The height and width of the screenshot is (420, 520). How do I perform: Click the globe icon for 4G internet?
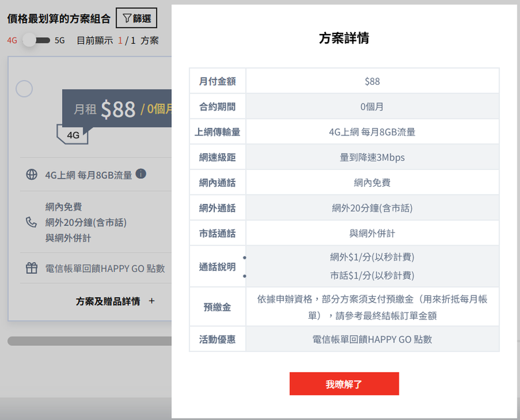(x=31, y=175)
